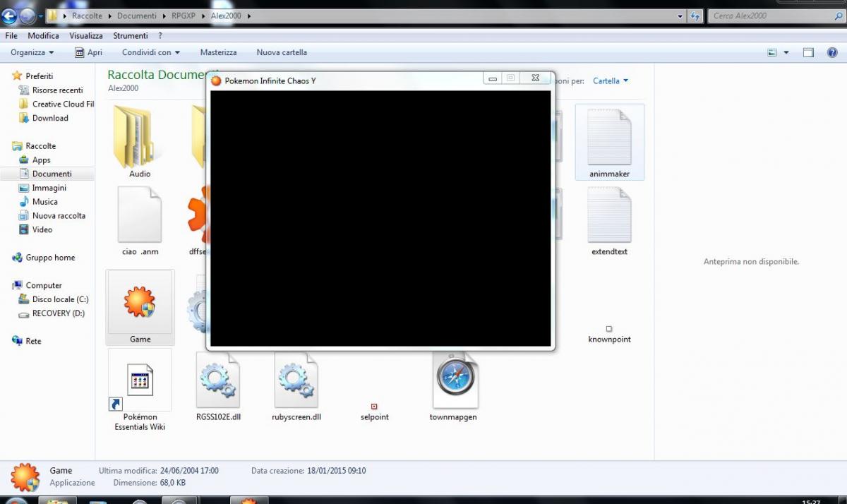Open the Condividi con dropdown
The height and width of the screenshot is (504, 847).
tap(150, 52)
